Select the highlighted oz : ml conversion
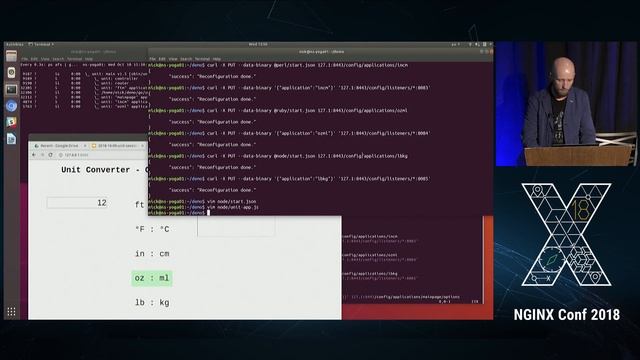The width and height of the screenshot is (640, 360). (152, 278)
